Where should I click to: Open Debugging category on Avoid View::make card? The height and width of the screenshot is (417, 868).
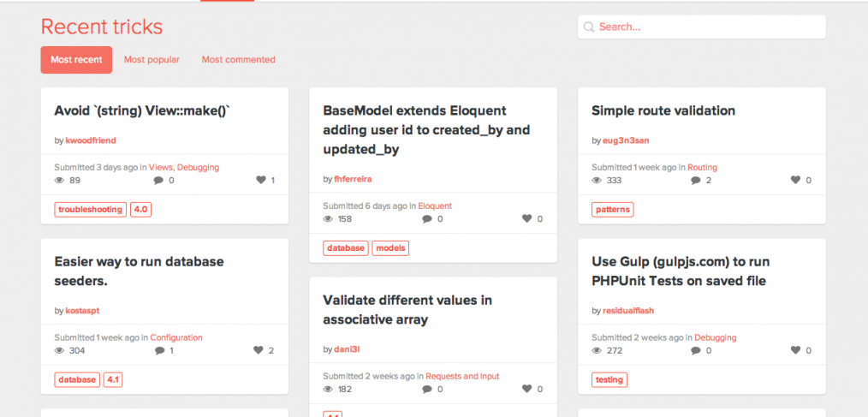(x=199, y=167)
